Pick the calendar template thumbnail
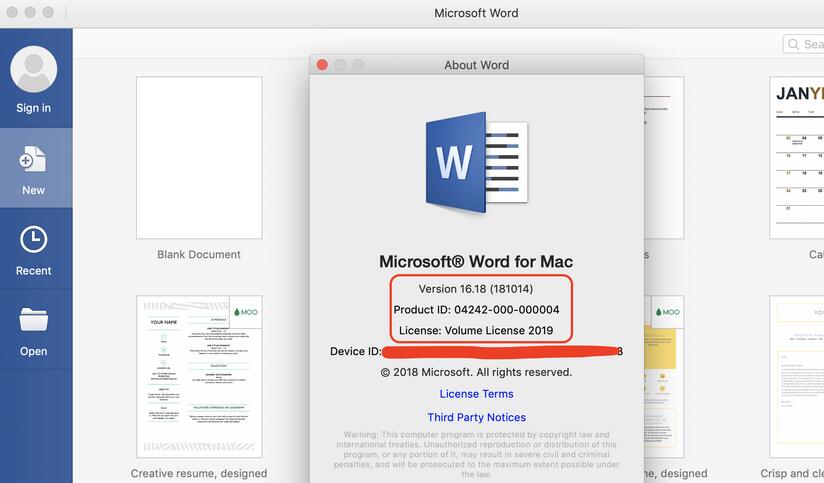This screenshot has height=483, width=824. [x=797, y=158]
